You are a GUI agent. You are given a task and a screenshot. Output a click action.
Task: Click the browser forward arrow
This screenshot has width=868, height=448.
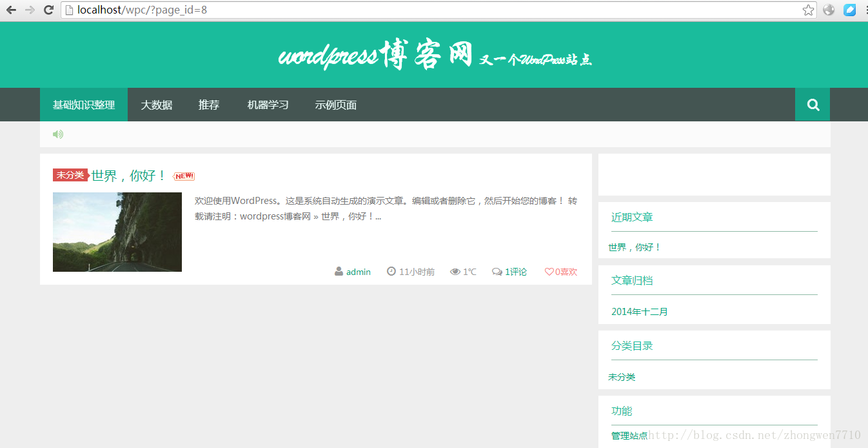pos(30,10)
